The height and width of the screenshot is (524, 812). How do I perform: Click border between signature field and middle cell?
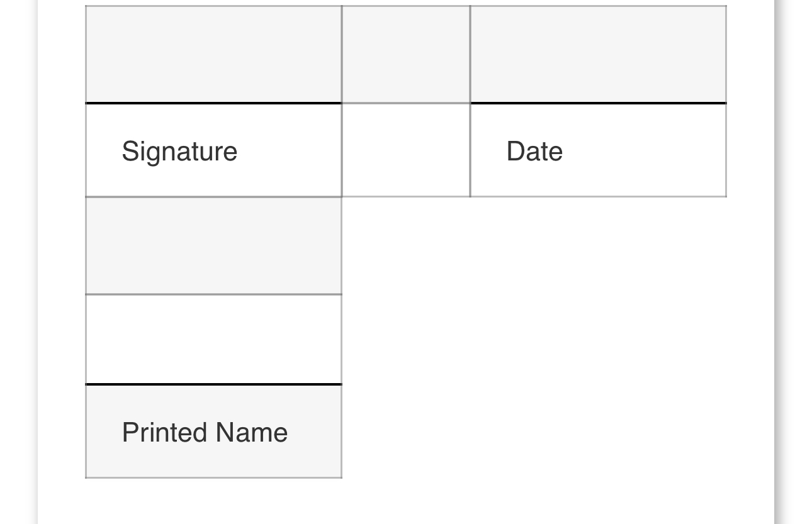click(x=342, y=54)
